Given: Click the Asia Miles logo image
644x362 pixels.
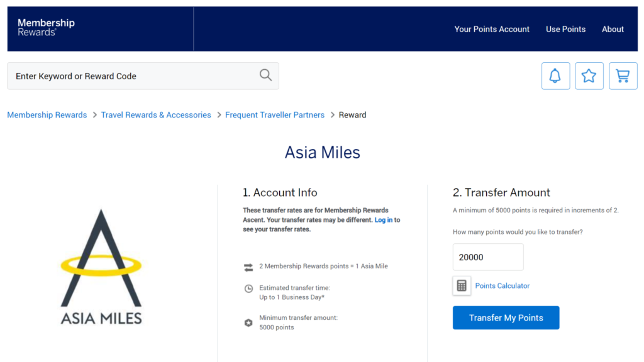Looking at the screenshot, I should [101, 266].
